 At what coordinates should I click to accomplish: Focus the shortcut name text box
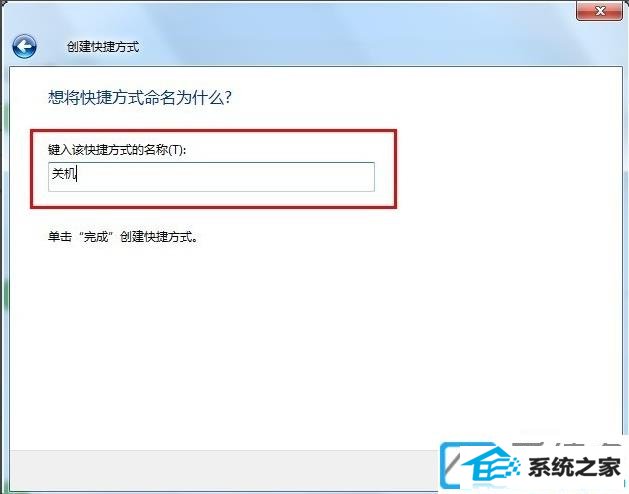tap(211, 177)
